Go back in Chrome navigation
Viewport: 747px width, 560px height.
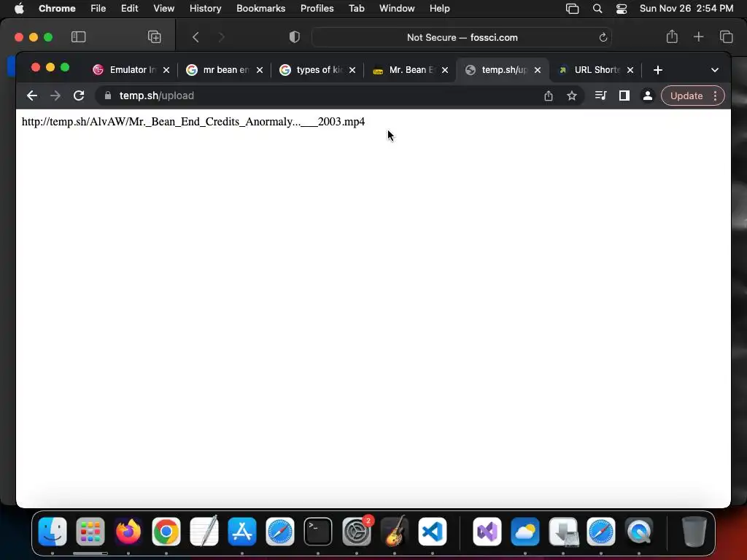click(x=32, y=96)
